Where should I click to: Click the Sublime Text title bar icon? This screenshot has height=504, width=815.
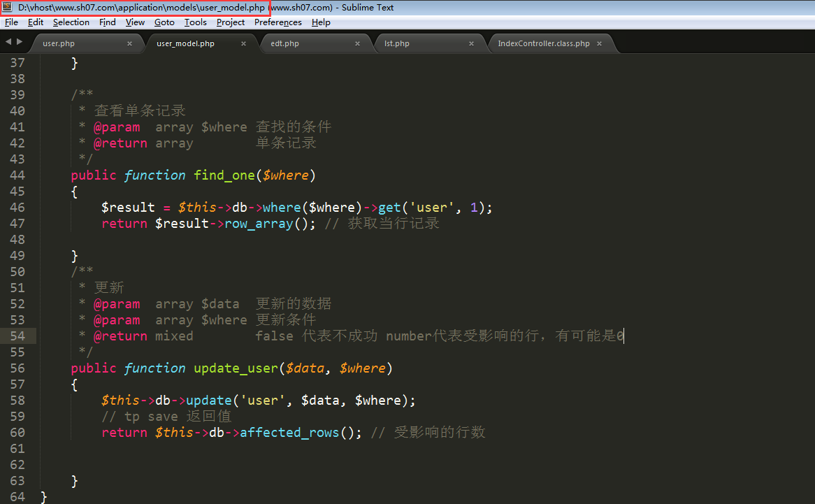pos(8,8)
